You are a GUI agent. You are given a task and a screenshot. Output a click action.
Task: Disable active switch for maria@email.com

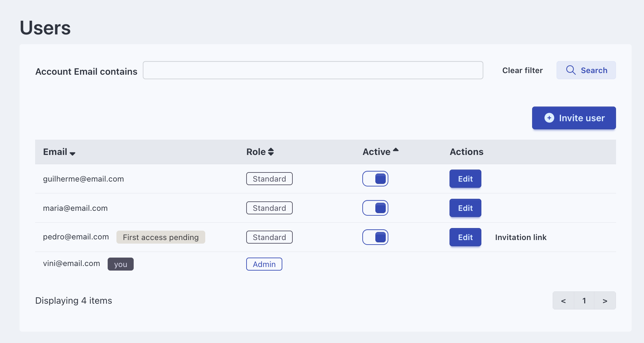coord(375,208)
